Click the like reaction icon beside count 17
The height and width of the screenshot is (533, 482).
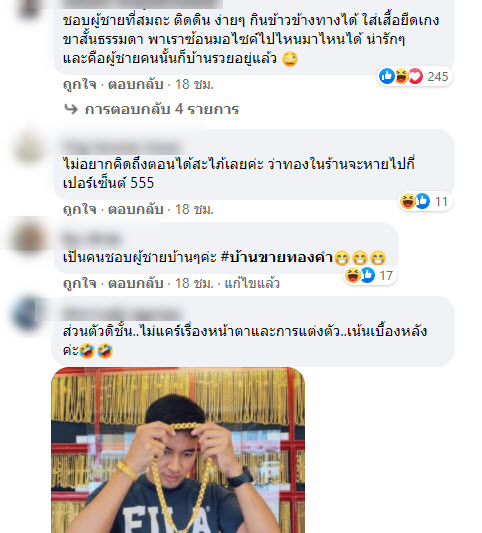click(x=367, y=275)
